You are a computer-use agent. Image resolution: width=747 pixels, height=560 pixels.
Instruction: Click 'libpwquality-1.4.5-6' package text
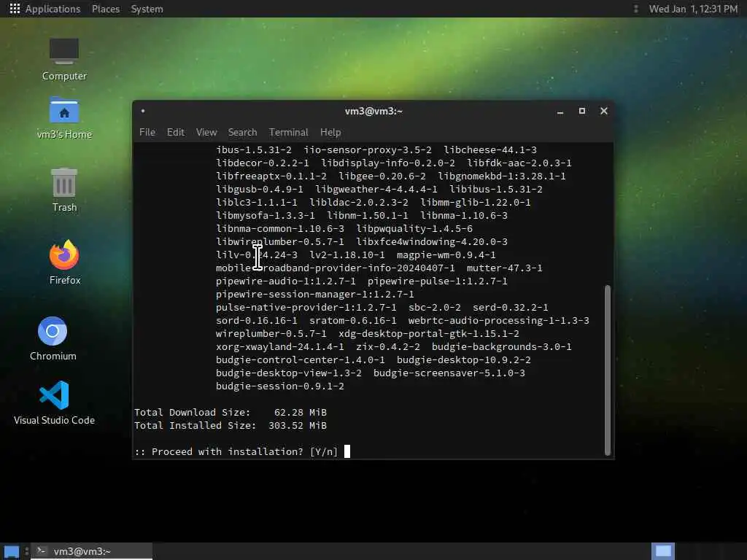[414, 228]
